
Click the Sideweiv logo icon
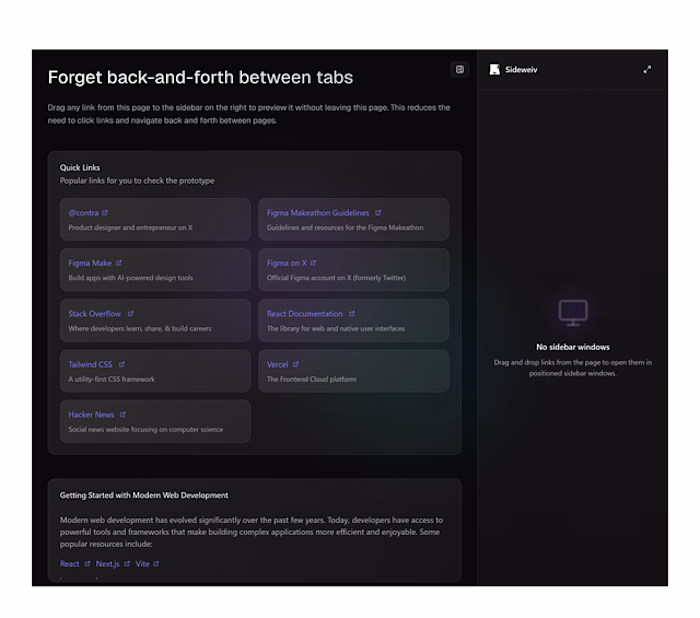[x=494, y=70]
